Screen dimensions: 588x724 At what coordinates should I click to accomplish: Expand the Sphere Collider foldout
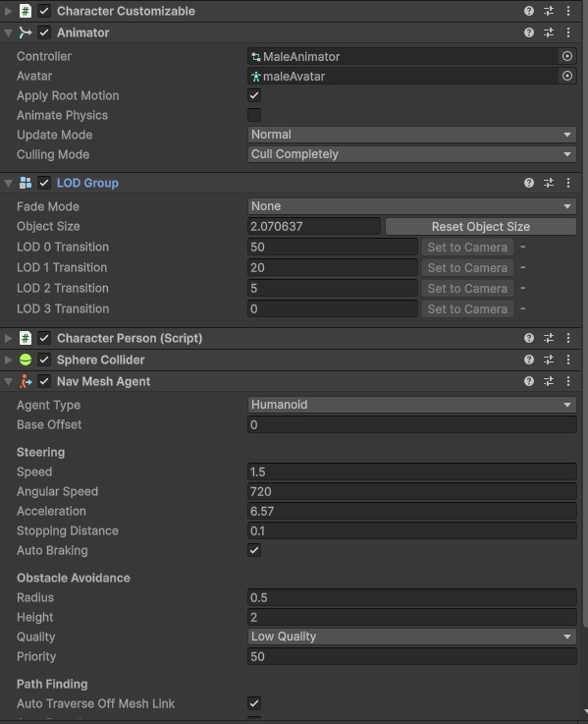point(8,360)
